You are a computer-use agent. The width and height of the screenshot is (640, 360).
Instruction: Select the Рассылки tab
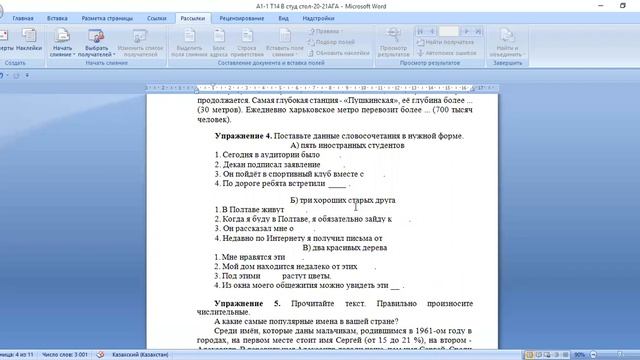click(x=193, y=18)
